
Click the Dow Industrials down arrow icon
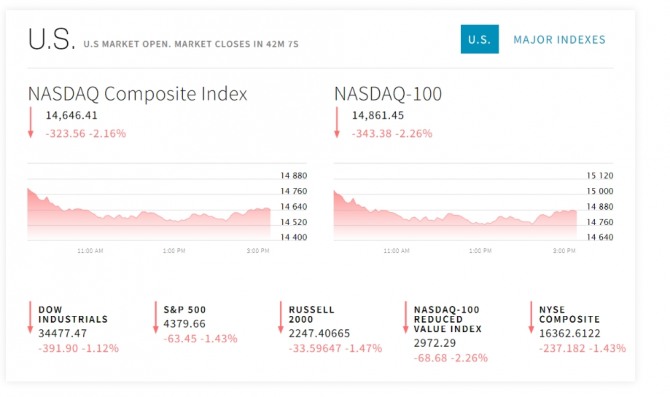pos(30,317)
